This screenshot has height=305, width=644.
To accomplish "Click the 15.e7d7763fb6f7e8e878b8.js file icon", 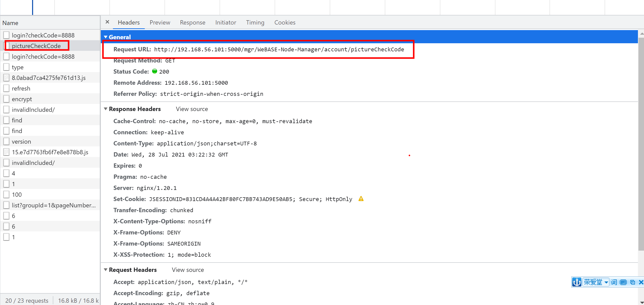I will [6, 152].
